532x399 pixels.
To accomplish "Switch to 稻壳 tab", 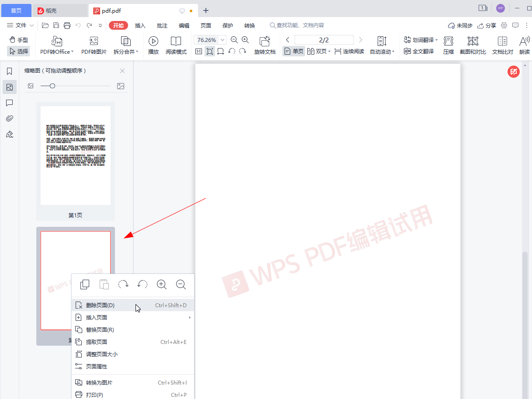I will [x=60, y=10].
